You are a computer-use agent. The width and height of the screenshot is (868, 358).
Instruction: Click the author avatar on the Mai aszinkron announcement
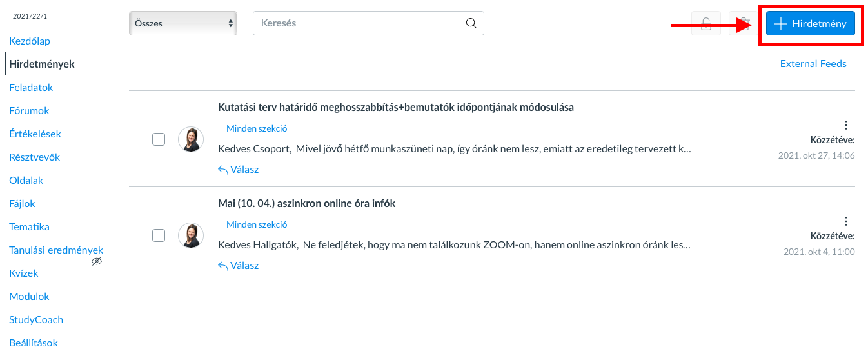point(191,235)
